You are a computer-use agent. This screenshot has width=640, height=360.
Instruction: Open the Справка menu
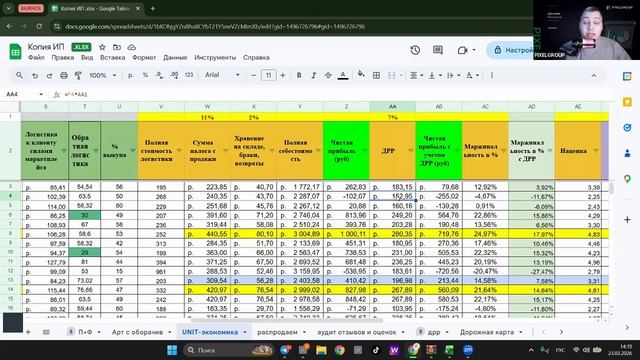click(256, 58)
